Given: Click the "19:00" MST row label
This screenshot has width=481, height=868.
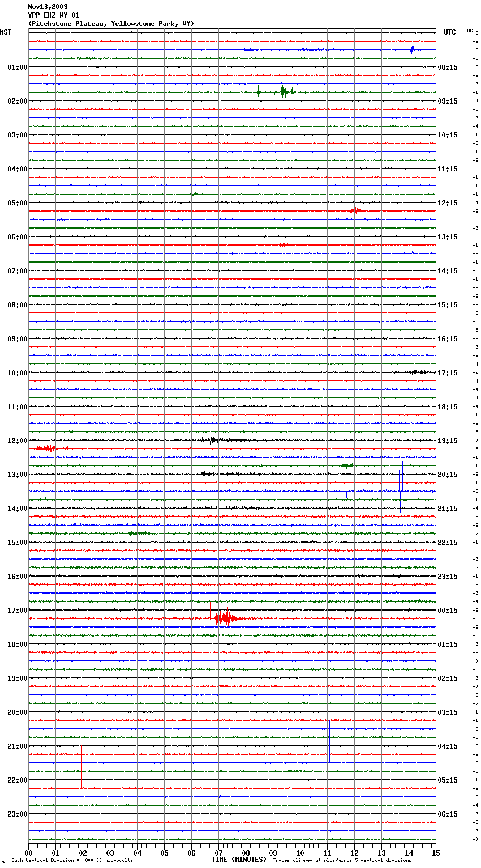Looking at the screenshot, I should pyautogui.click(x=18, y=678).
